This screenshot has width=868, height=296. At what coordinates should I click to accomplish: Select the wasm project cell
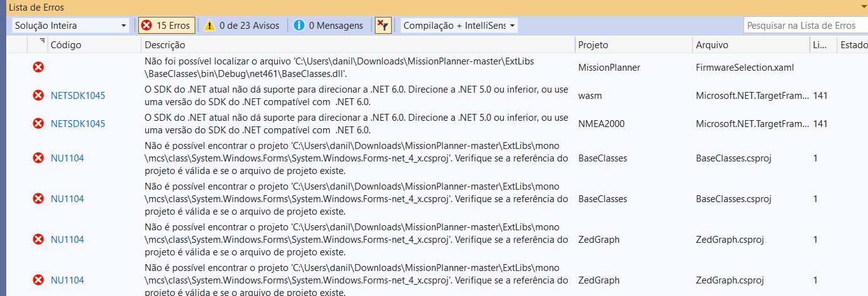(x=590, y=96)
